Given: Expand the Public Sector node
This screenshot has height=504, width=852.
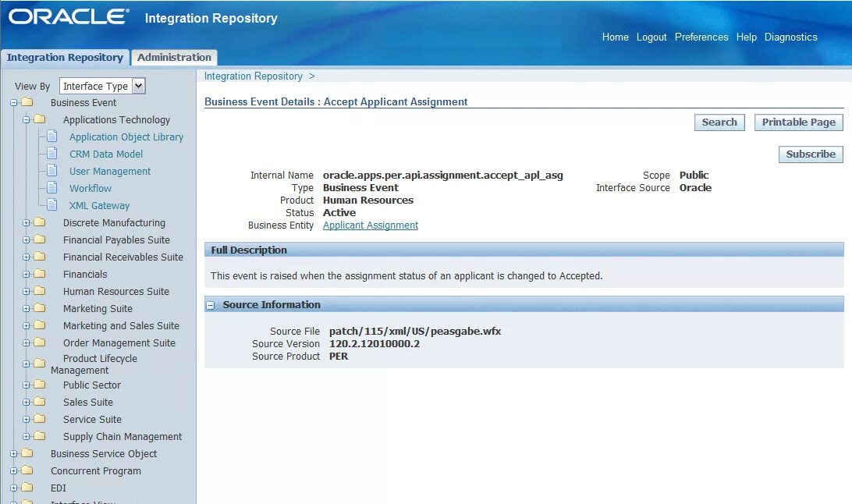Looking at the screenshot, I should (x=26, y=385).
